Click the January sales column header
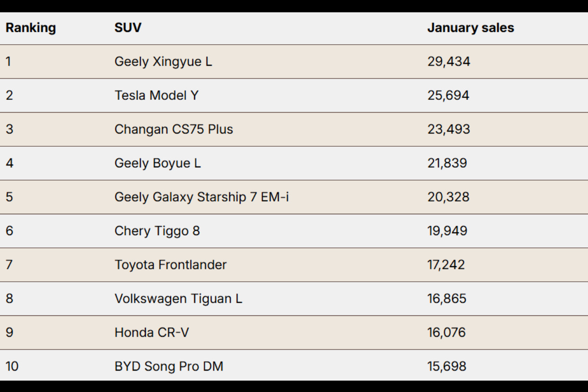The width and height of the screenshot is (588, 392). pyautogui.click(x=470, y=28)
